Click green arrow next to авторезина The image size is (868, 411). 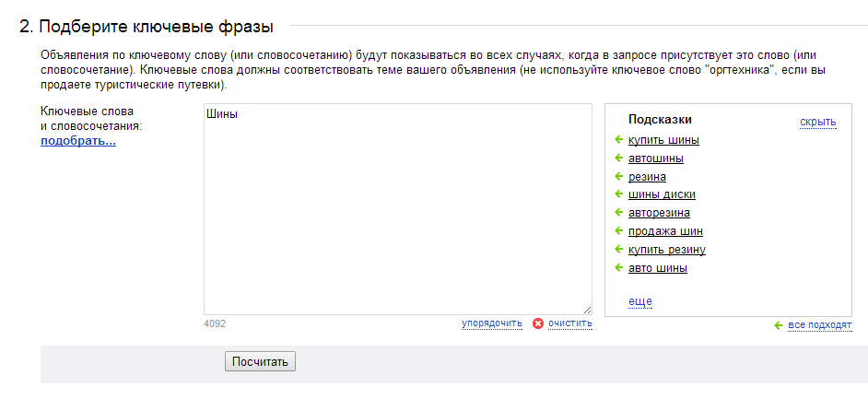pyautogui.click(x=619, y=212)
